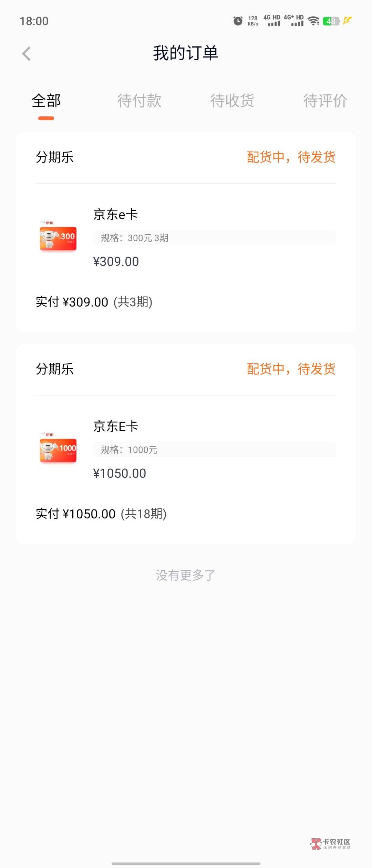372x868 pixels.
Task: Tap the Wi-Fi signal status icon
Action: (x=313, y=21)
